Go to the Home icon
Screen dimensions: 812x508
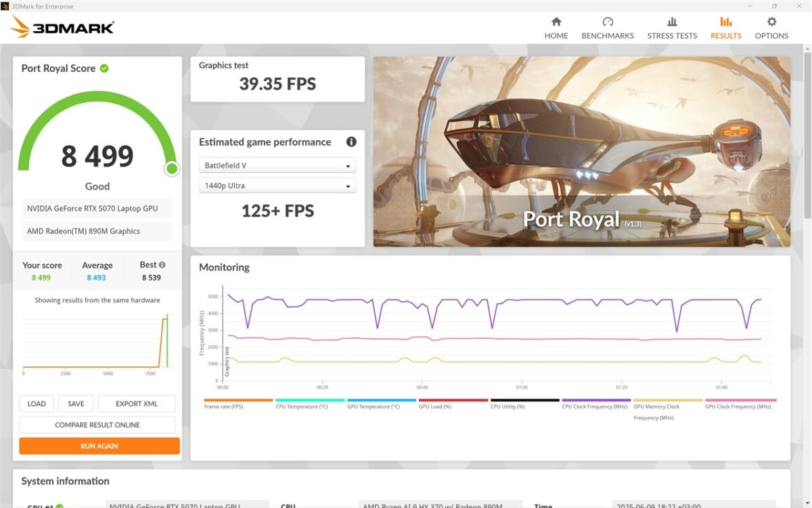point(556,22)
